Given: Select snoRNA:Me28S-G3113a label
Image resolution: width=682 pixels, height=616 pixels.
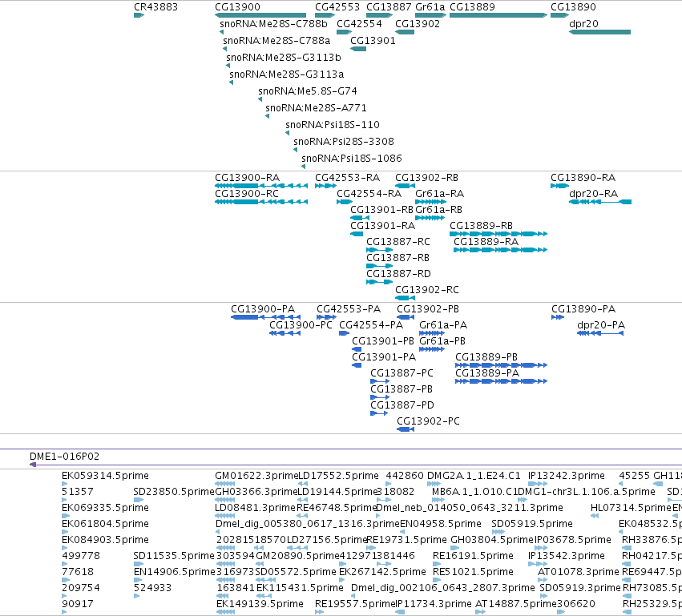Looking at the screenshot, I should pyautogui.click(x=287, y=74).
